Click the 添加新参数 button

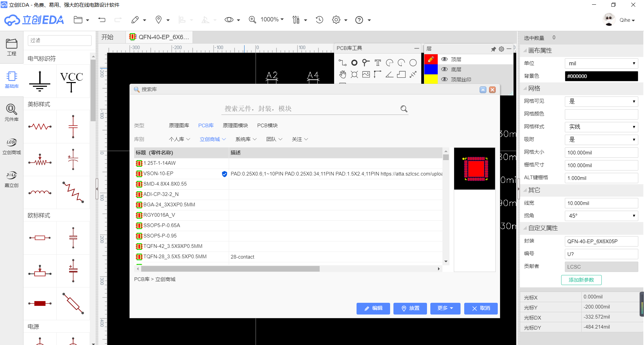click(x=581, y=280)
